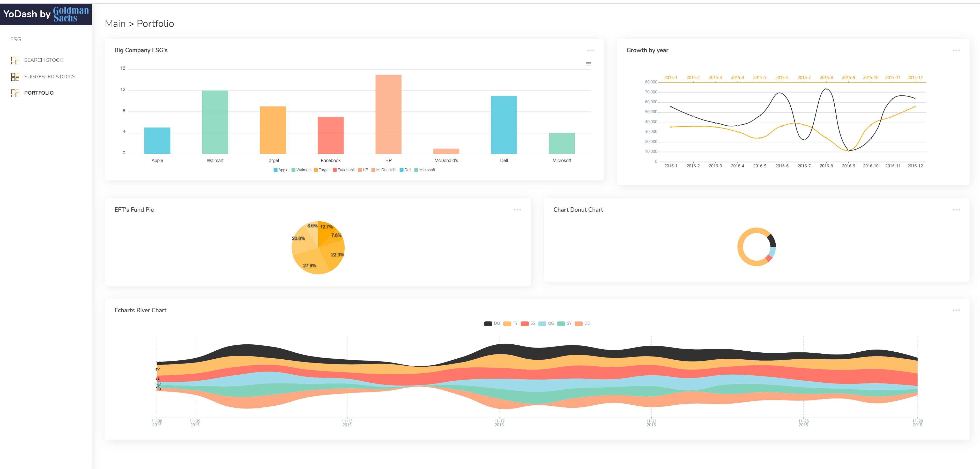Toggle the McDonald's series in bar chart legend
This screenshot has height=469, width=980.
383,170
